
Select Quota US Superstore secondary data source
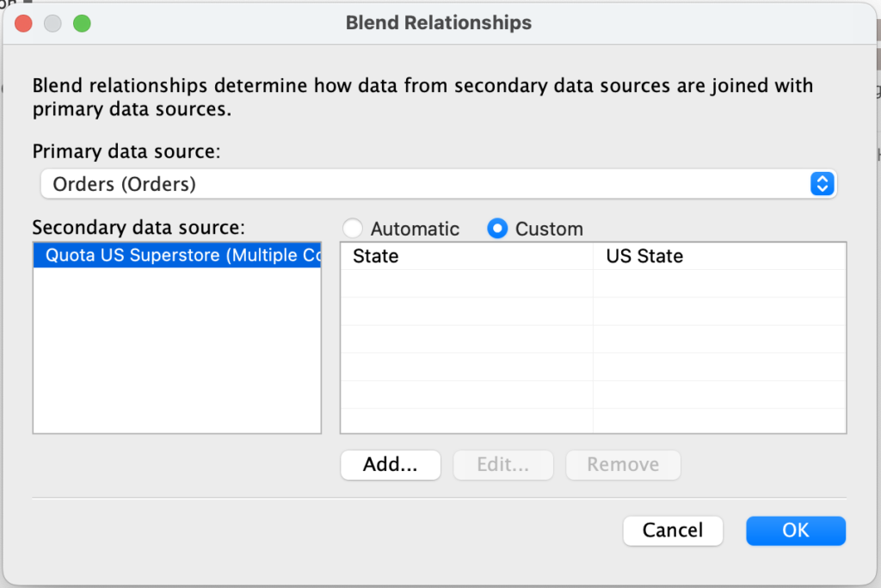[177, 256]
